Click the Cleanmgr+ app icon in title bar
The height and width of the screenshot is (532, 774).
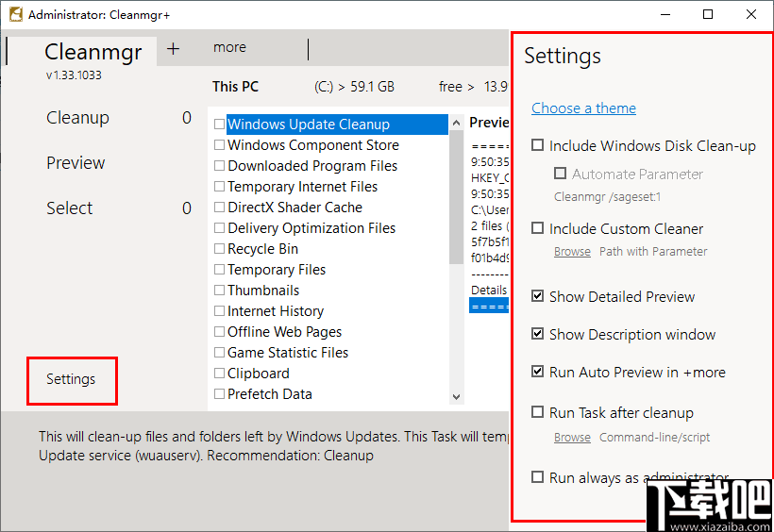(x=14, y=15)
